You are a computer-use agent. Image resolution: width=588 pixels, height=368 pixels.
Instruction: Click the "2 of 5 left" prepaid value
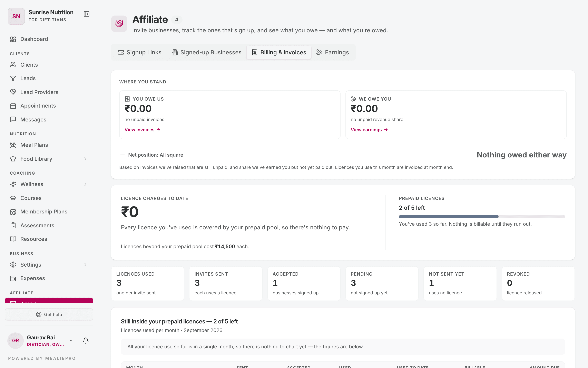tap(412, 208)
